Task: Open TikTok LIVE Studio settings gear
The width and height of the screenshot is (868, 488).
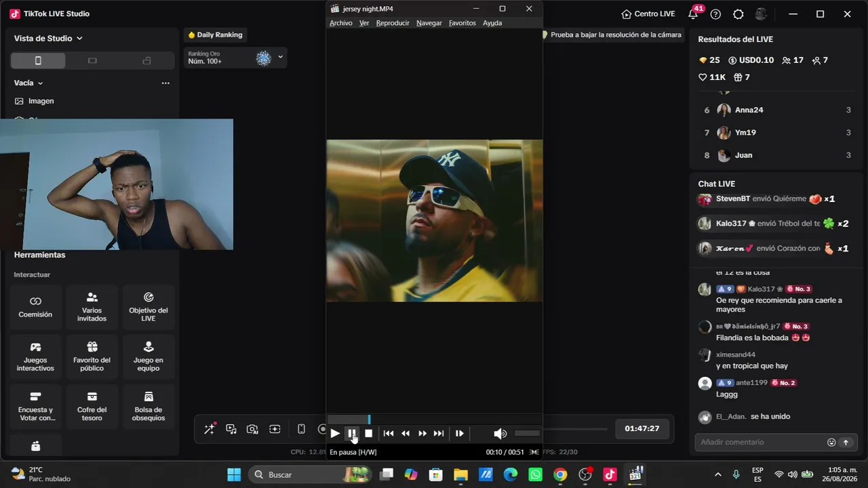Action: (738, 14)
